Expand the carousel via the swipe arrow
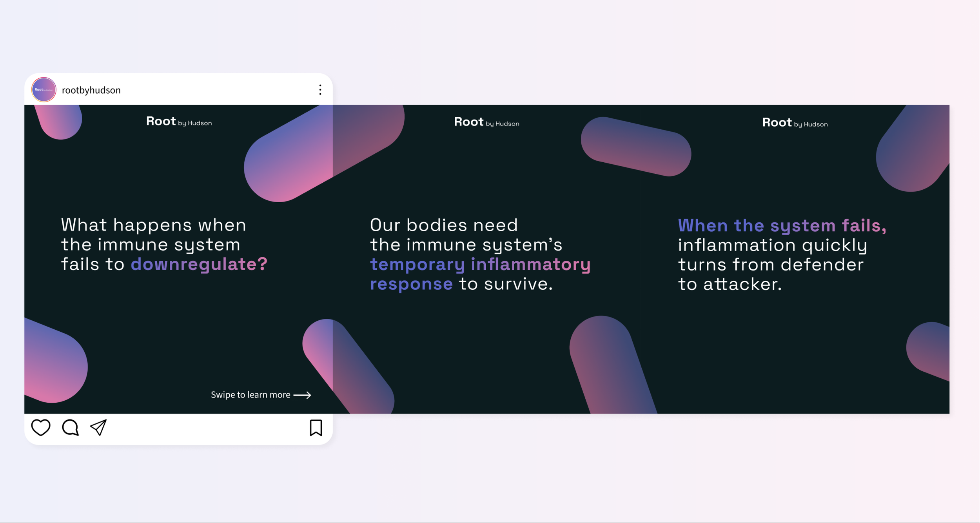The width and height of the screenshot is (980, 523). coord(302,395)
